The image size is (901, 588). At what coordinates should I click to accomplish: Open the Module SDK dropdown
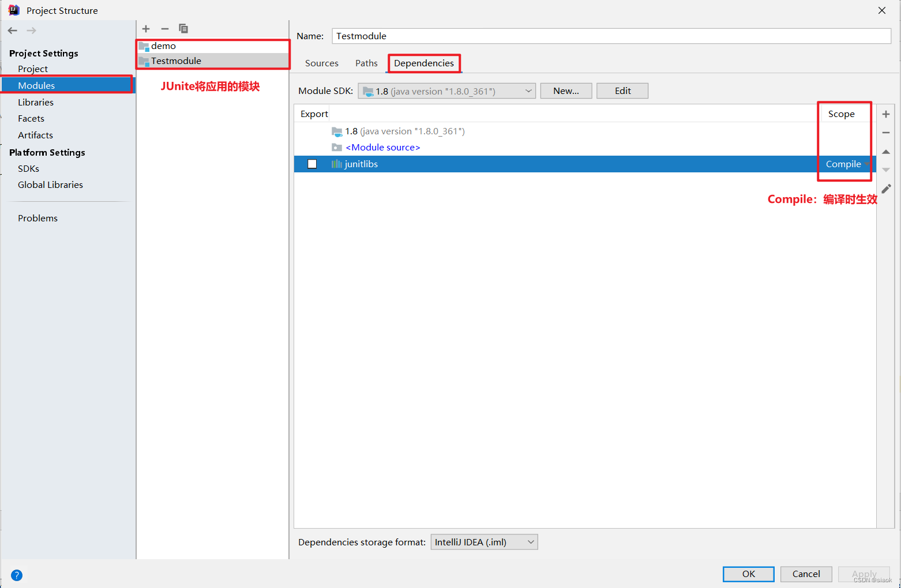(447, 91)
